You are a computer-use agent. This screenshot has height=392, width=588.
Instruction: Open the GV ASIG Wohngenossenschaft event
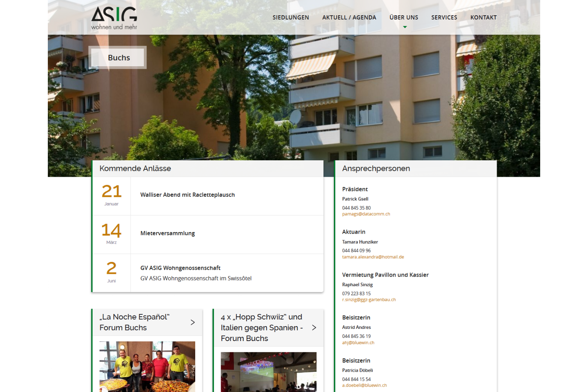[x=180, y=268]
